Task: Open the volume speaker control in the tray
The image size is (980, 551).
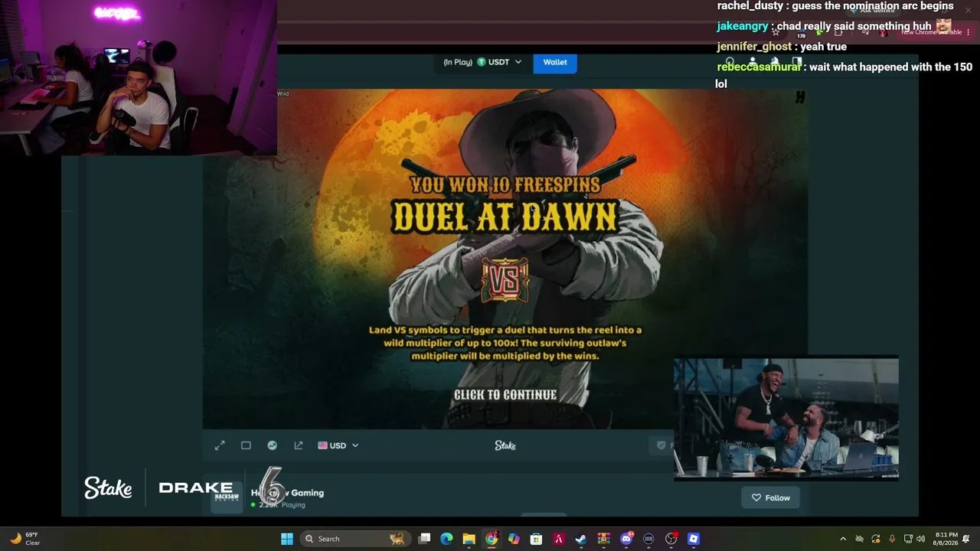Action: [x=921, y=539]
